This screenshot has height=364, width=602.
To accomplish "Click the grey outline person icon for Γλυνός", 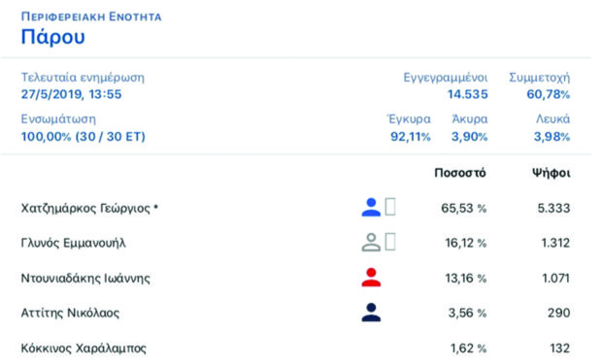I will coord(371,242).
